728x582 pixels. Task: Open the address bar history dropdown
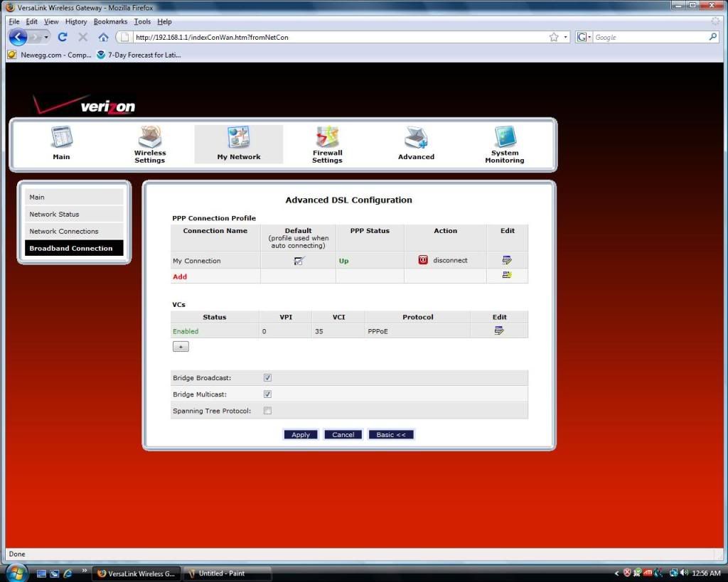coord(566,37)
